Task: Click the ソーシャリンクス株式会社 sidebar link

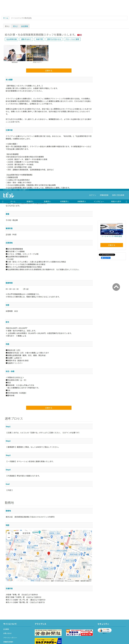Action: coord(112,236)
